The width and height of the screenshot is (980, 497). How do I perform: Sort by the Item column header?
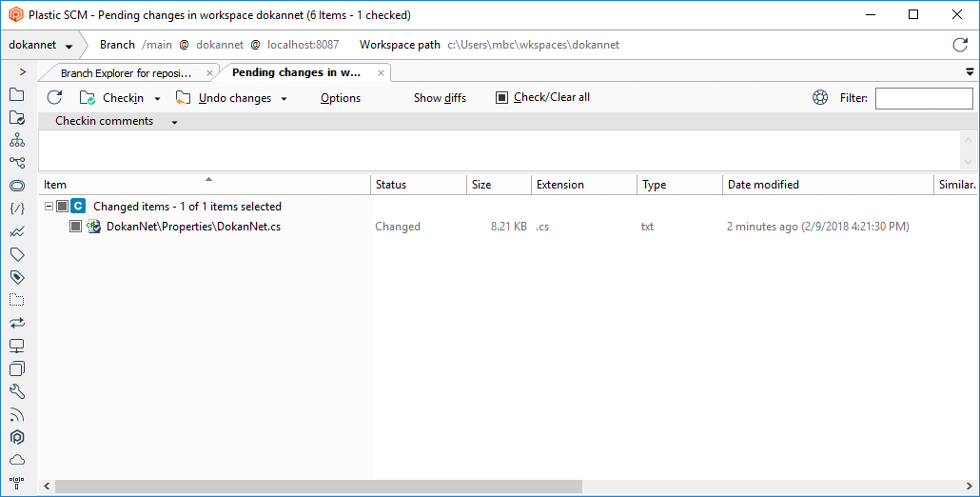205,185
